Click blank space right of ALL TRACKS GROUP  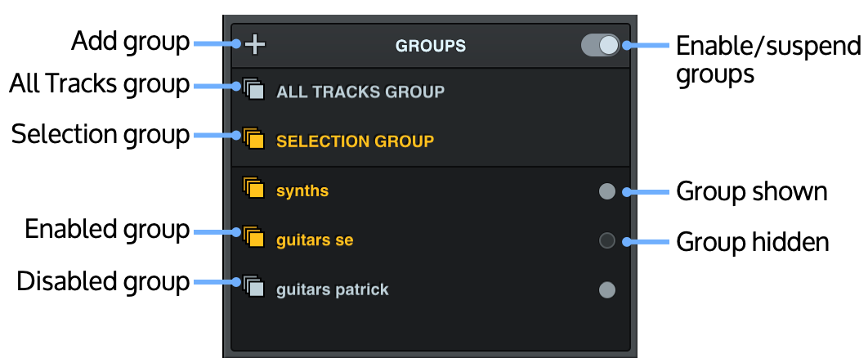[x=539, y=92]
